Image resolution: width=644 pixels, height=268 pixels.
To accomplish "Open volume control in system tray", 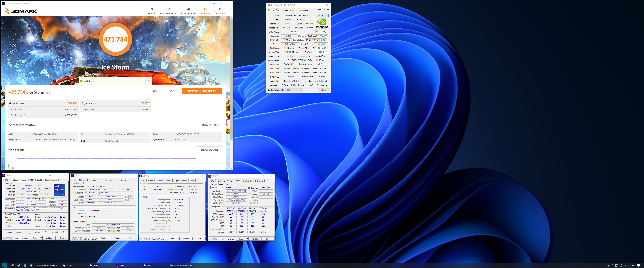I will point(620,265).
